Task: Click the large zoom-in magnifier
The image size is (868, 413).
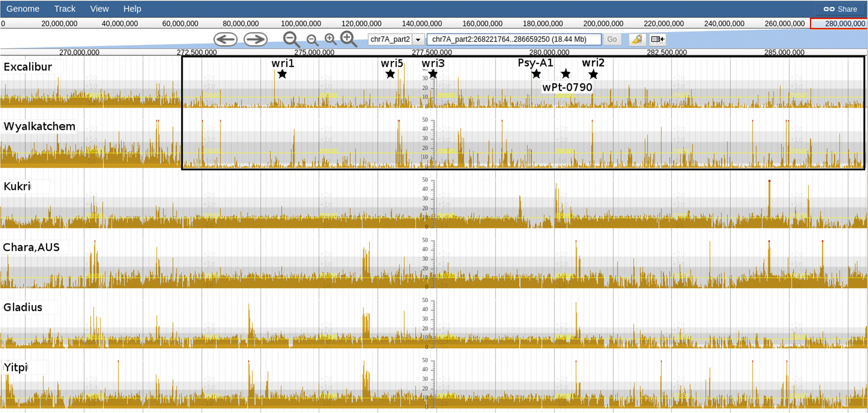Action: point(348,39)
